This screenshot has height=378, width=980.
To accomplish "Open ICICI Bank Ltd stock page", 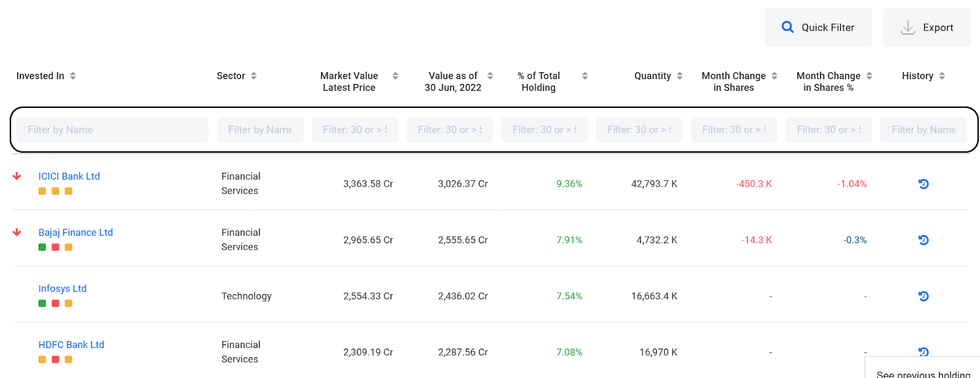I will coord(69,176).
